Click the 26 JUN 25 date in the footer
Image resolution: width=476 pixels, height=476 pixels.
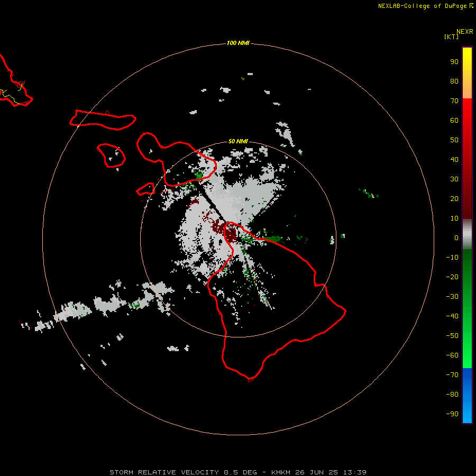click(x=317, y=472)
